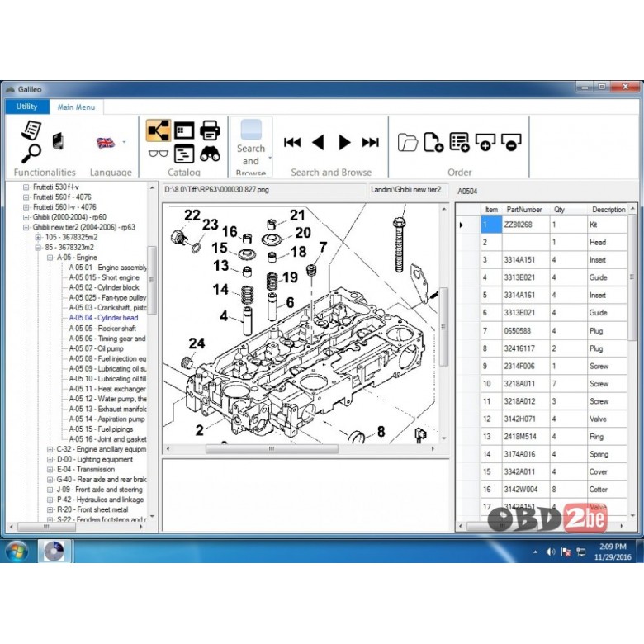Expand the E-04 - Transmission node
Screen dimensions: 644x644
(50, 470)
